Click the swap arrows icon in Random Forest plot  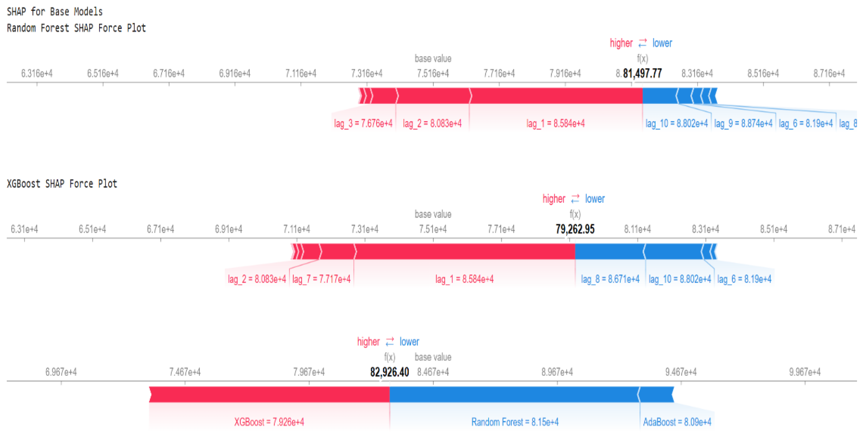tap(642, 43)
